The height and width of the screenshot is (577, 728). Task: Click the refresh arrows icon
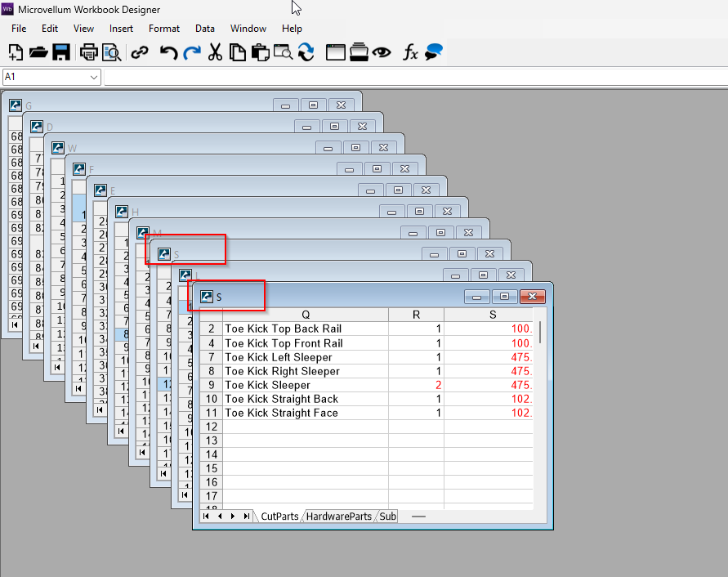(306, 52)
